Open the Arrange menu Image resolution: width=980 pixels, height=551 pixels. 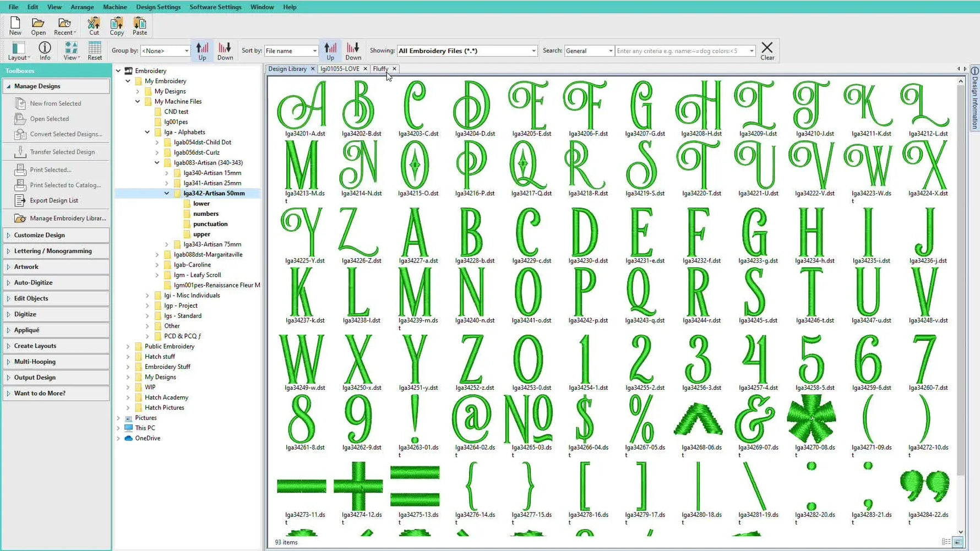point(82,7)
